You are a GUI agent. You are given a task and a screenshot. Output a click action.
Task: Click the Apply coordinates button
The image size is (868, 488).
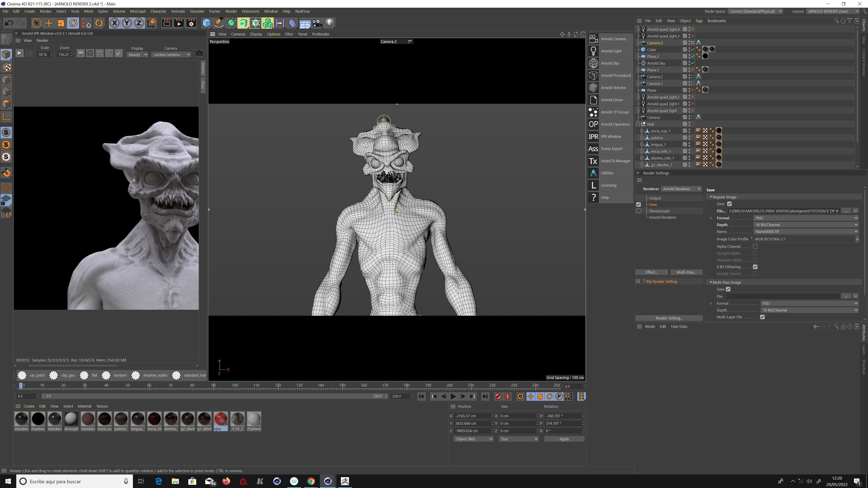pos(564,439)
